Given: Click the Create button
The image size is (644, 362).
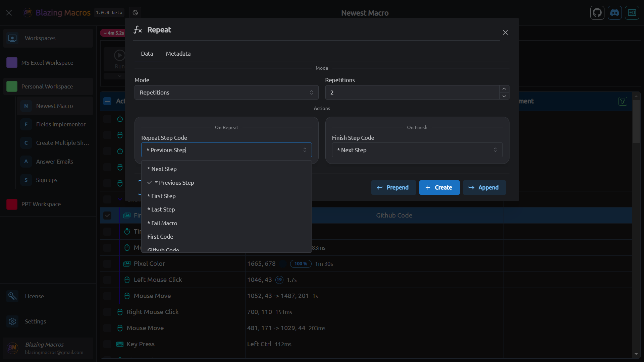Looking at the screenshot, I should pyautogui.click(x=439, y=188).
